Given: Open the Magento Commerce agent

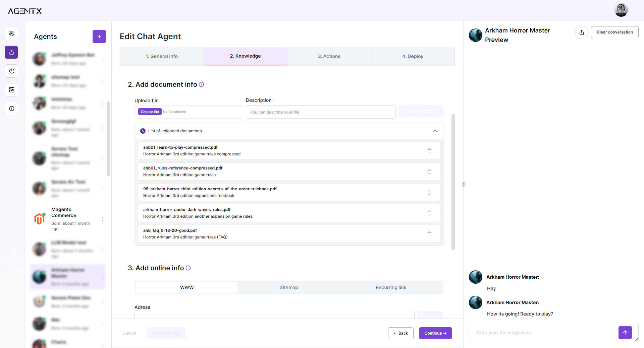Looking at the screenshot, I should pos(67,219).
